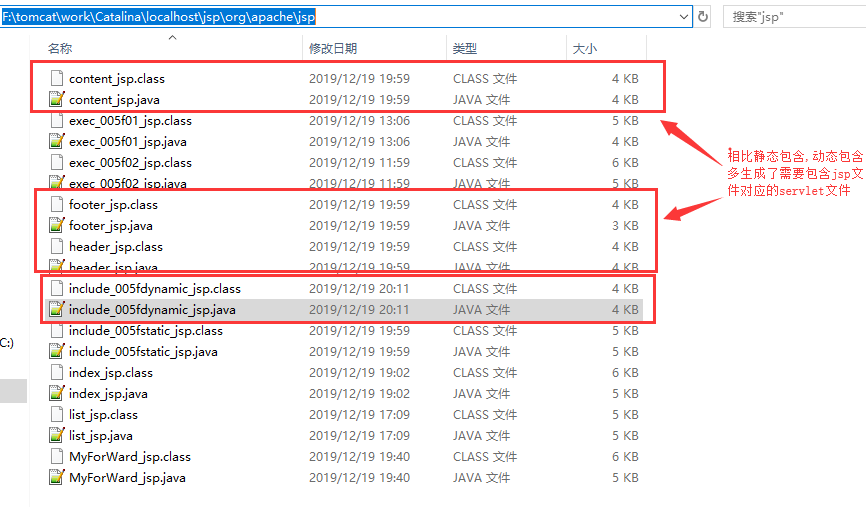Screen dimensions: 866x507
Task: Select file name exec_005f01_jsp.class
Action: [130, 121]
